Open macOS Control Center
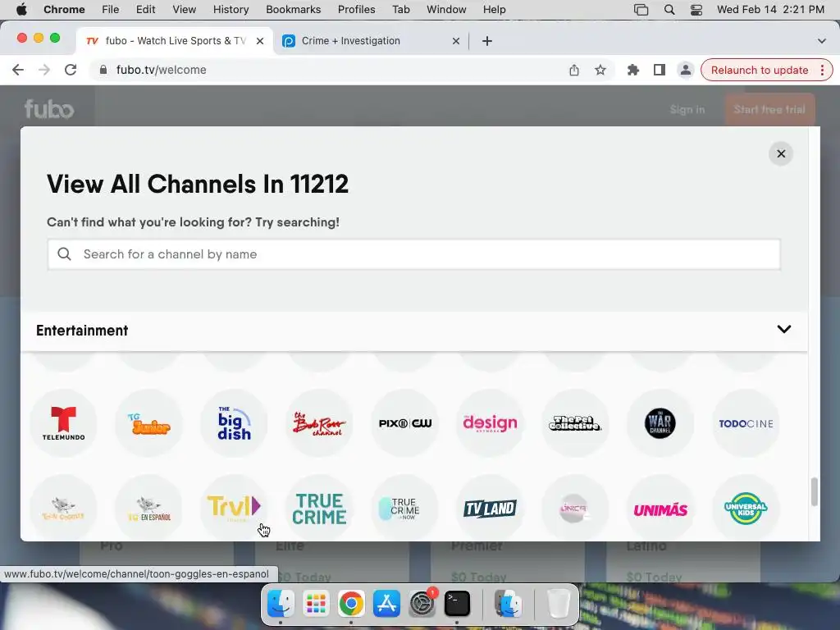Image resolution: width=840 pixels, height=630 pixels. 696,9
